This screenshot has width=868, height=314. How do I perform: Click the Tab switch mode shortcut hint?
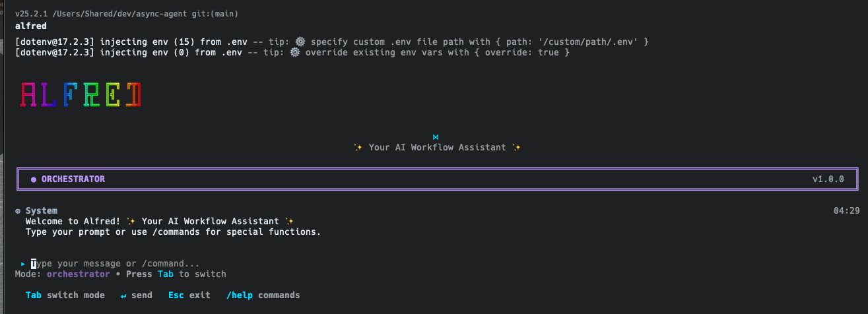(65, 295)
